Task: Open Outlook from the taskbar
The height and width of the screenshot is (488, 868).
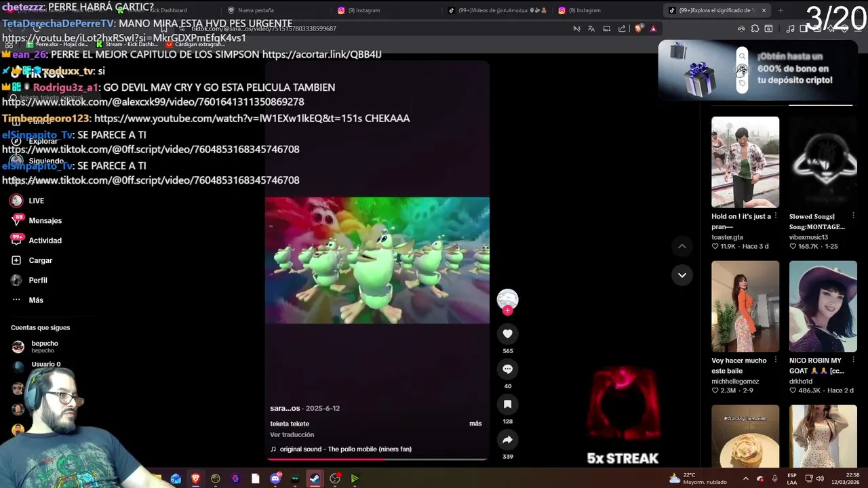Action: (x=176, y=479)
